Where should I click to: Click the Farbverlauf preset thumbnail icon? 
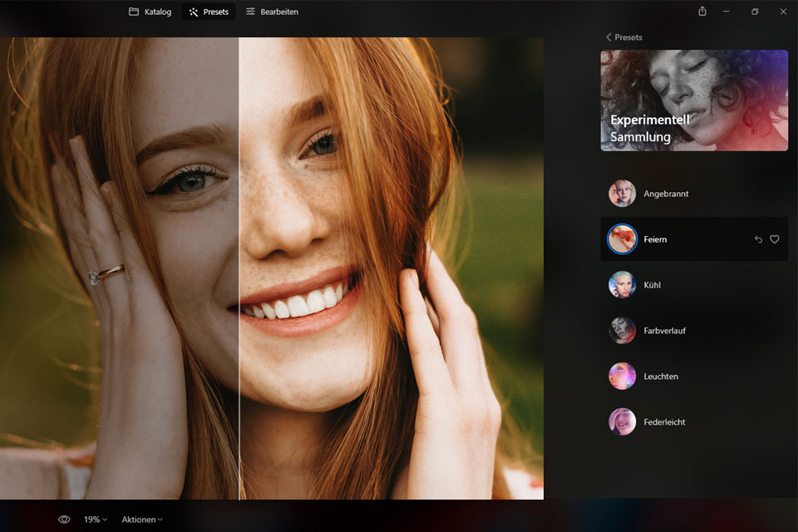point(622,331)
